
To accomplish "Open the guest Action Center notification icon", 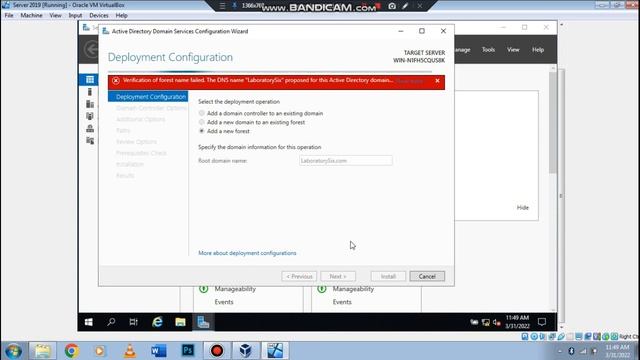I will click(542, 322).
